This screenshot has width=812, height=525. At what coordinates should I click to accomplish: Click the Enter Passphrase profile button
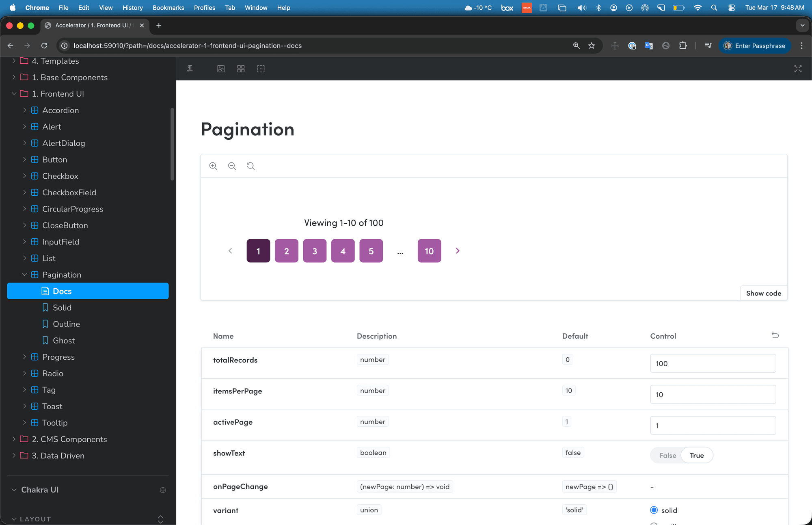(x=755, y=45)
